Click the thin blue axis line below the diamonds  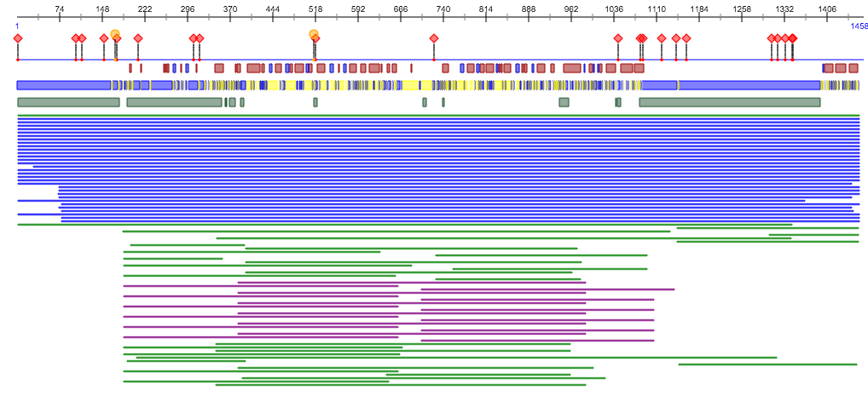tap(512, 60)
